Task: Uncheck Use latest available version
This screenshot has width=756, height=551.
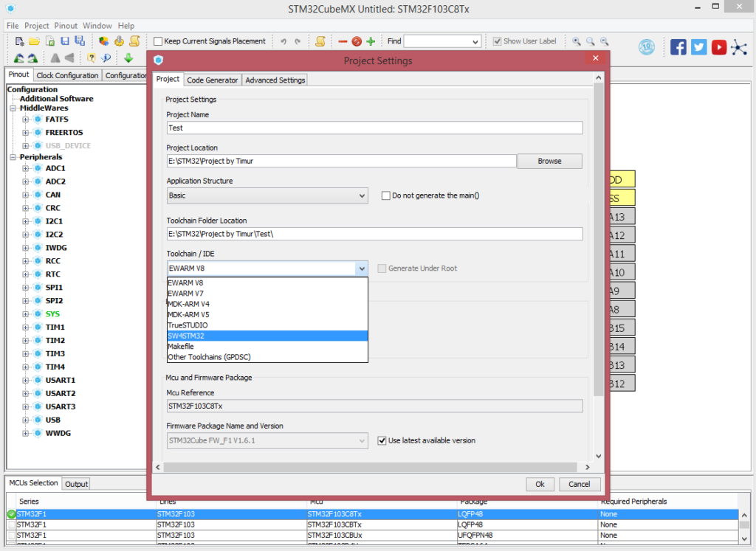Action: click(x=382, y=440)
